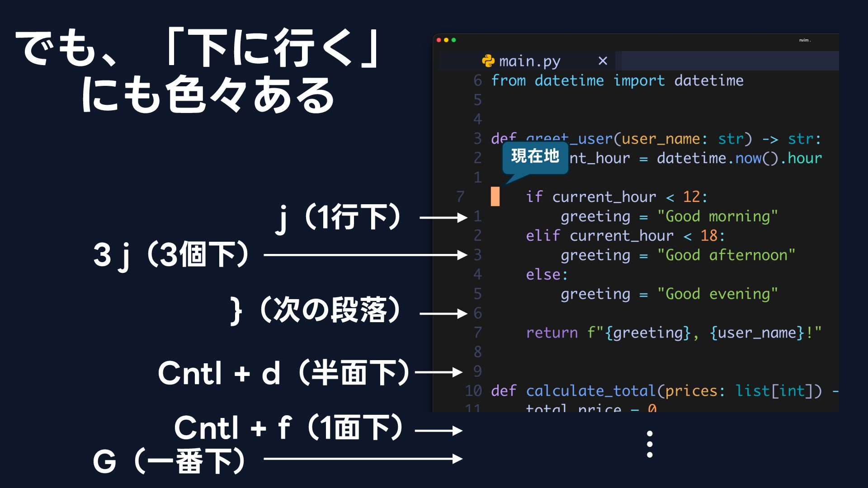Screen dimensions: 868x488
Task: Click the vertical ellipsis below the editor
Action: pos(650,444)
